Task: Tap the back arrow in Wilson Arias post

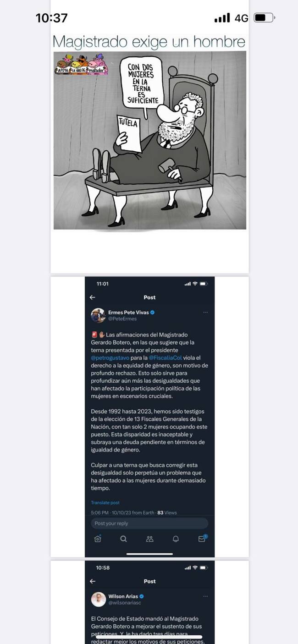Action: click(92, 581)
